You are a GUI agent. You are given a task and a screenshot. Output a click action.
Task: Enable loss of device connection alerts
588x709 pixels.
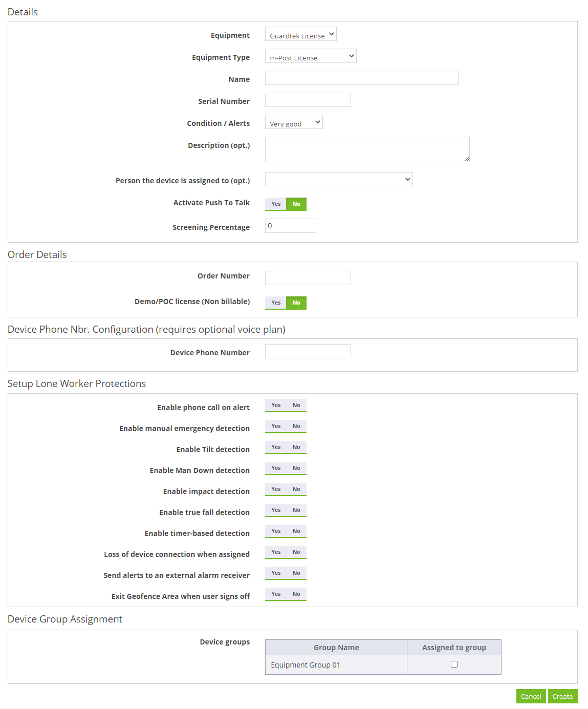click(x=276, y=552)
